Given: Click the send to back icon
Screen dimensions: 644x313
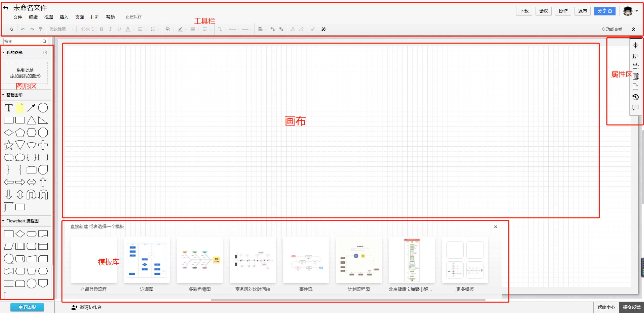Looking at the screenshot, I should point(281,29).
